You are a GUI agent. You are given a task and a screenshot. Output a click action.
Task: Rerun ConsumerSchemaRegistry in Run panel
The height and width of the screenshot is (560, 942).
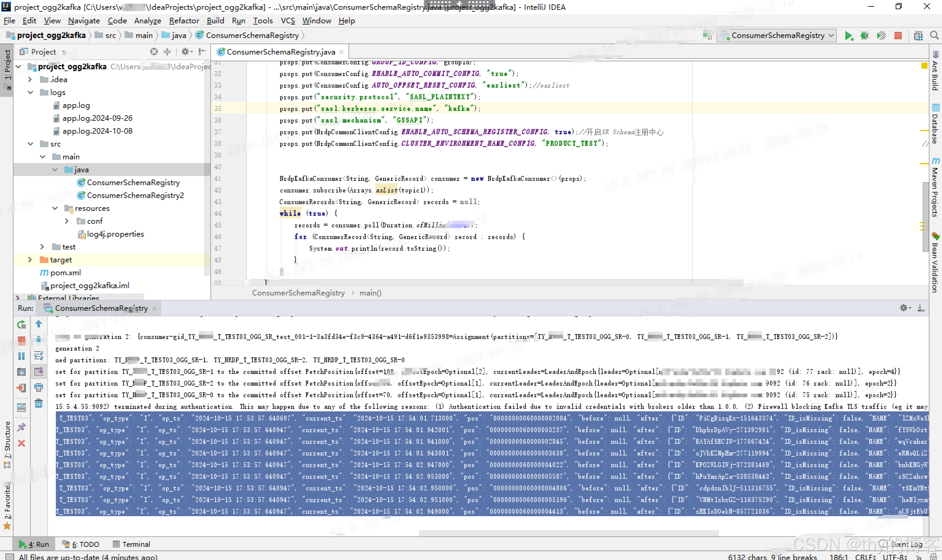pos(21,325)
